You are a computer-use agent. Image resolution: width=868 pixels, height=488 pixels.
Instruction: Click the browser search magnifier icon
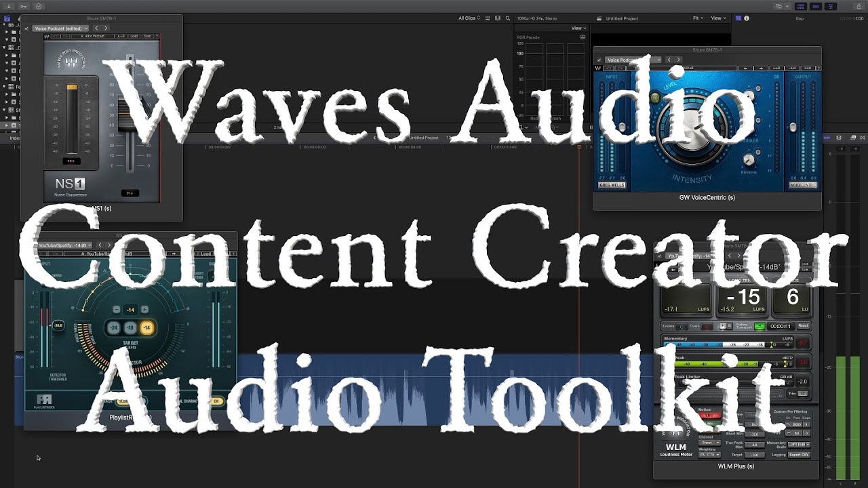(x=507, y=18)
